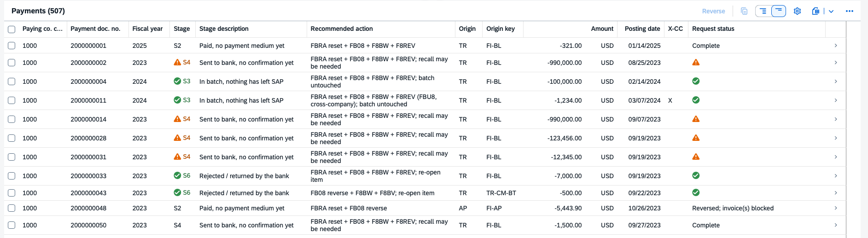
Task: Open table settings gear
Action: point(798,11)
